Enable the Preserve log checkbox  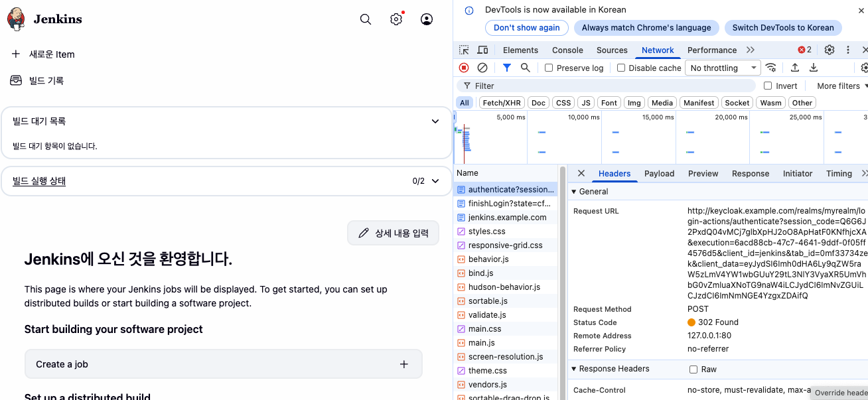coord(549,68)
